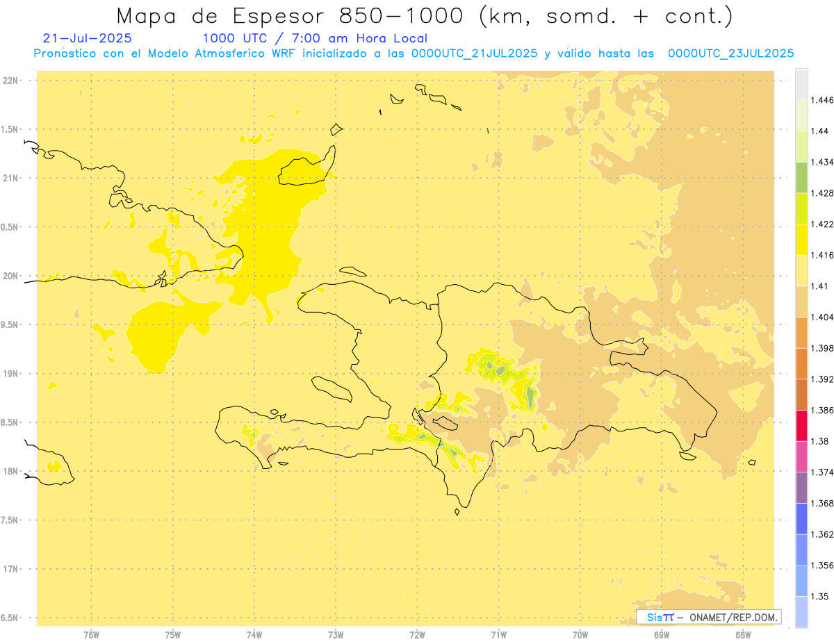
Task: Click the colorbar value "1.404"
Action: (x=822, y=317)
